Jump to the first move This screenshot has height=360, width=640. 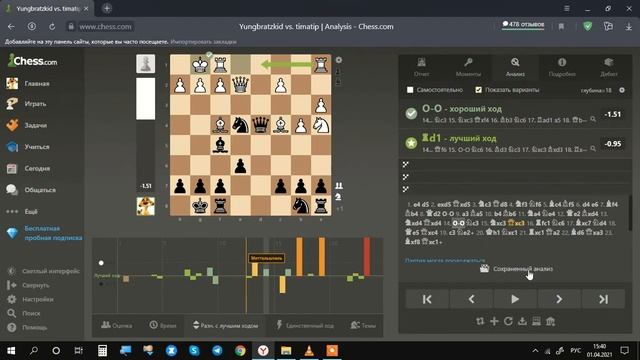[427, 299]
